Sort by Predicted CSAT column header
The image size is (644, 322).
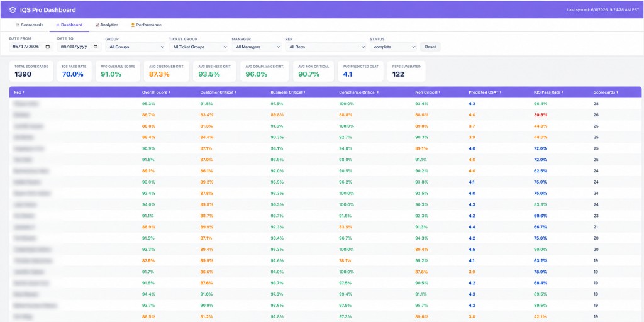[x=485, y=92]
